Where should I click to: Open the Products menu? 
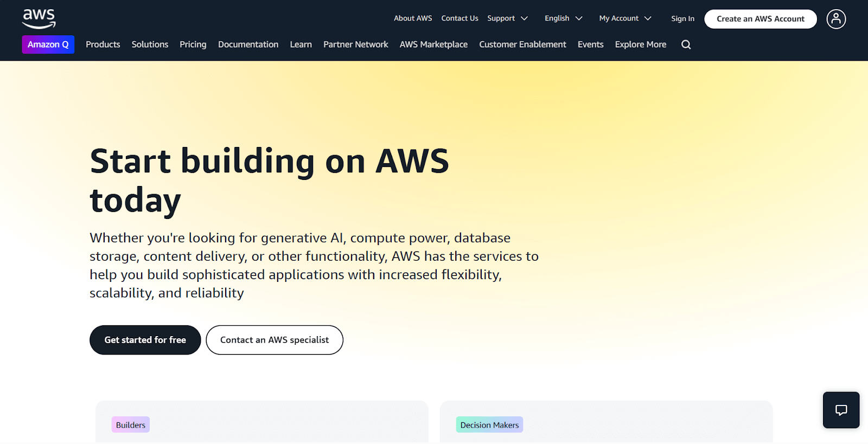[x=103, y=44]
